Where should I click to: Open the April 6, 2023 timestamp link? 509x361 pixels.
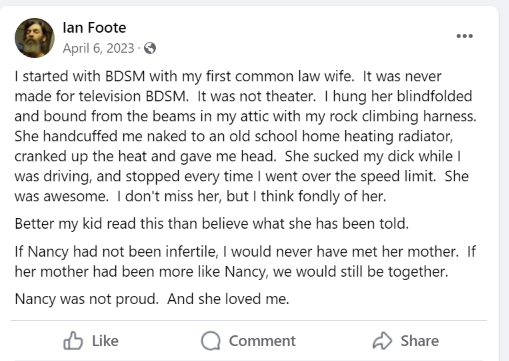click(98, 48)
